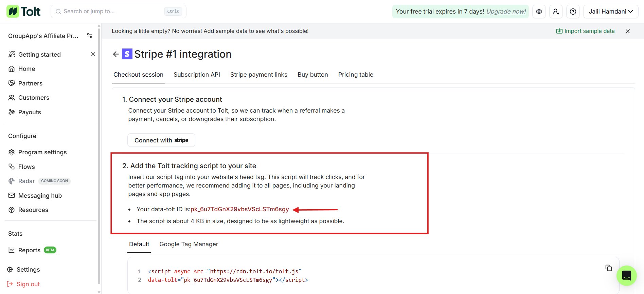
Task: Go back using the arrow beside Stripe title
Action: pyautogui.click(x=116, y=54)
